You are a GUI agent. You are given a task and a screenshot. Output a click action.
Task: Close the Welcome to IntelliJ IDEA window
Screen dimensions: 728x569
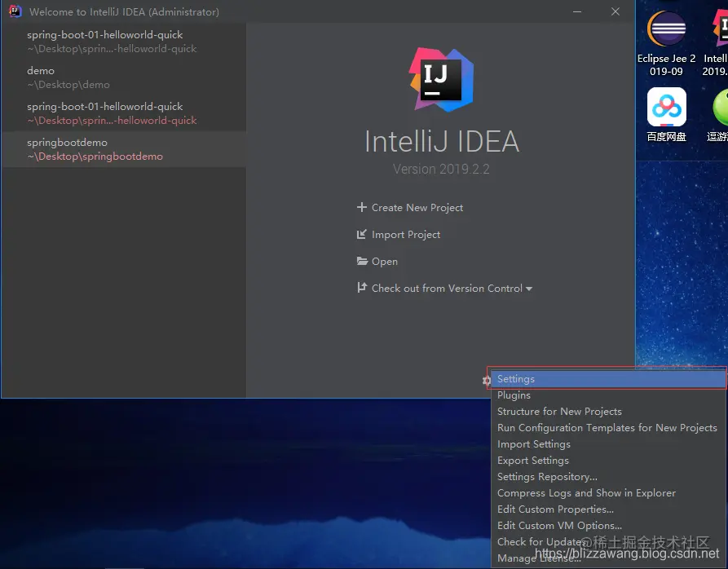pos(615,11)
